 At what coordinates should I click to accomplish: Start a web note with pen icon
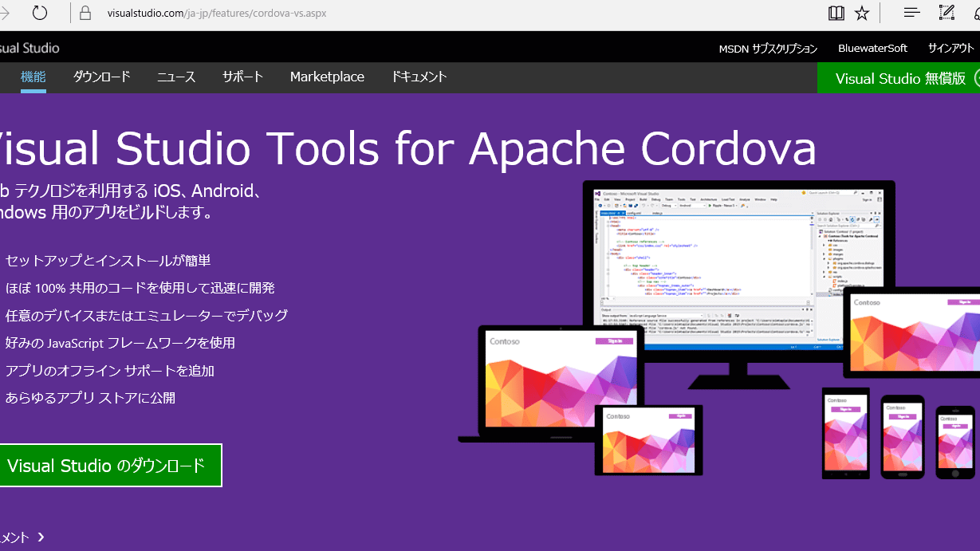(x=947, y=13)
